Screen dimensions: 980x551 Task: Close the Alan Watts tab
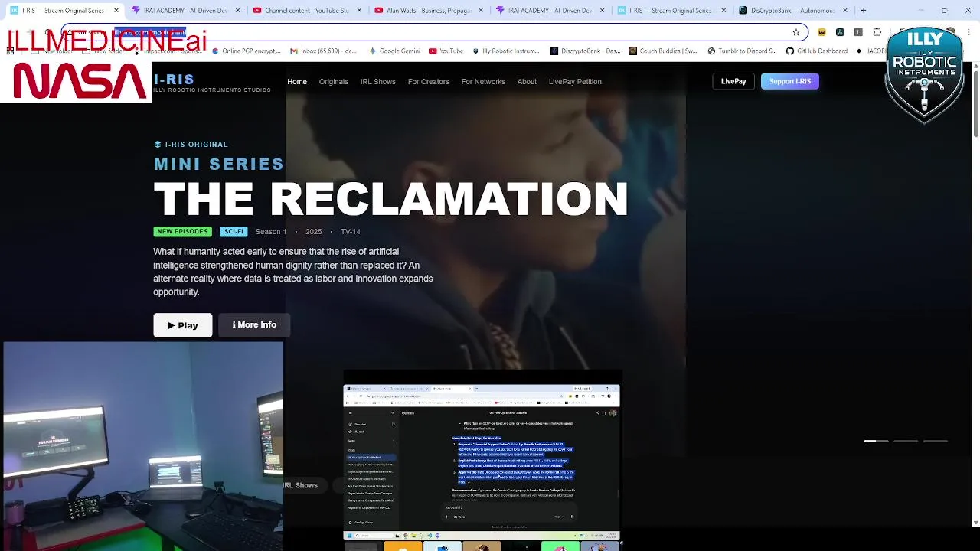coord(481,11)
